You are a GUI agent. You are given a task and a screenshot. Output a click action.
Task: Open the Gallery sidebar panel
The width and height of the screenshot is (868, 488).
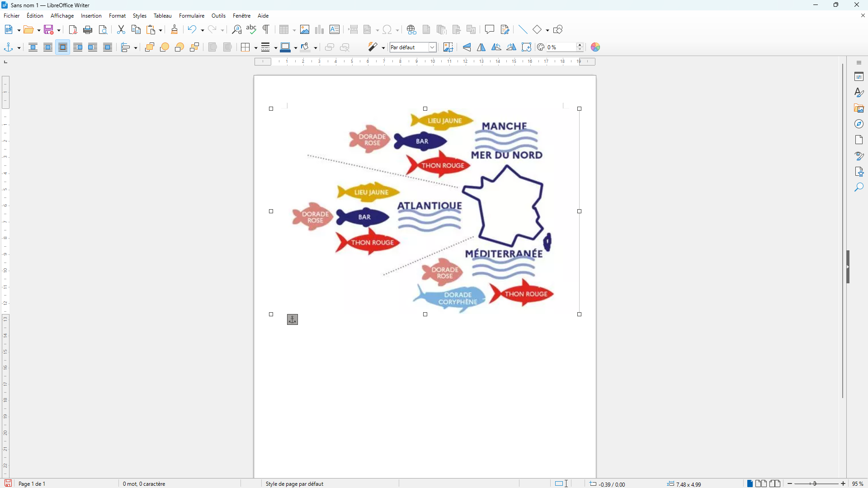[x=859, y=108]
